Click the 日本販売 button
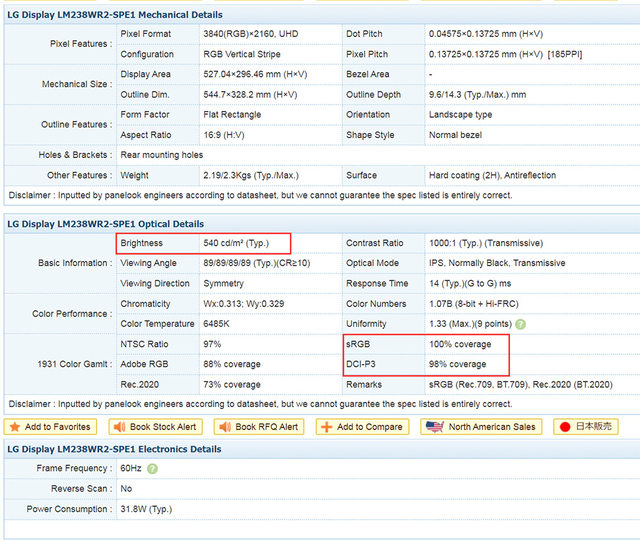The image size is (640, 542). click(586, 427)
